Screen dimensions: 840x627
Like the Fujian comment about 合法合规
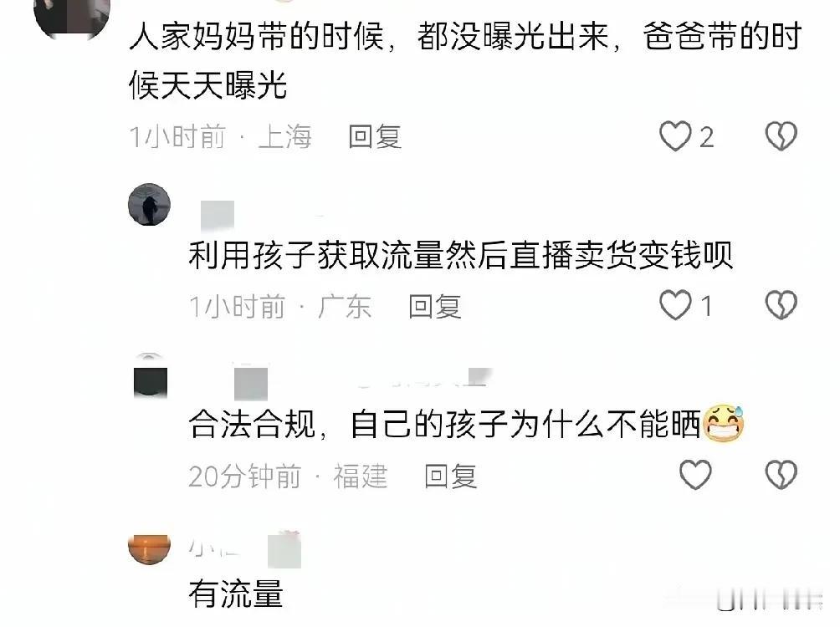(695, 474)
